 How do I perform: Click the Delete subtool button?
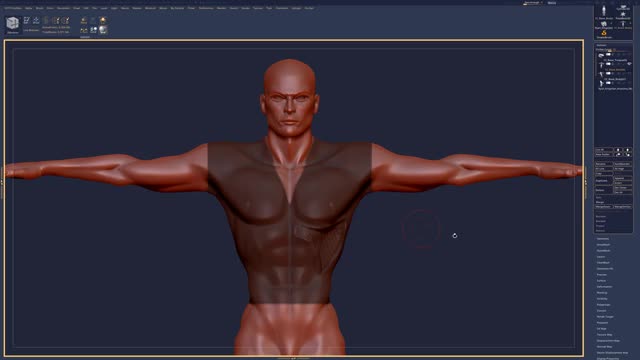pyautogui.click(x=604, y=190)
